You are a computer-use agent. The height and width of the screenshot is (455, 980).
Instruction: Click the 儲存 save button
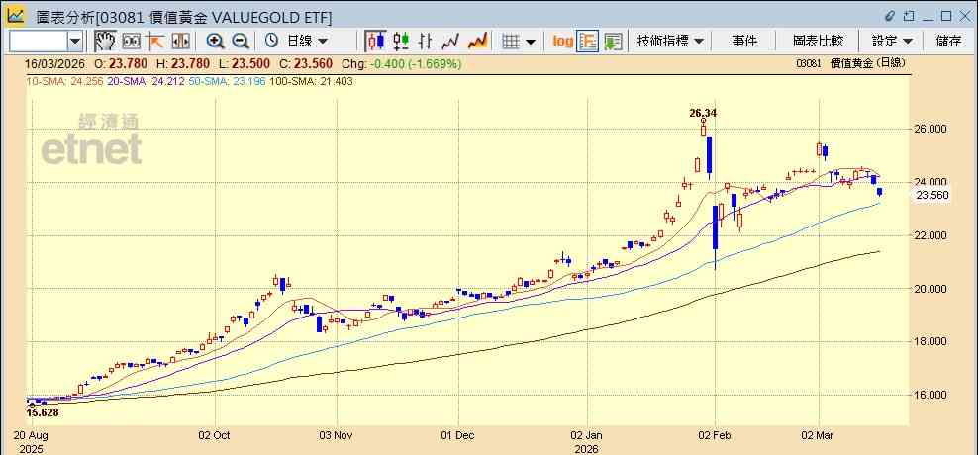tap(948, 42)
